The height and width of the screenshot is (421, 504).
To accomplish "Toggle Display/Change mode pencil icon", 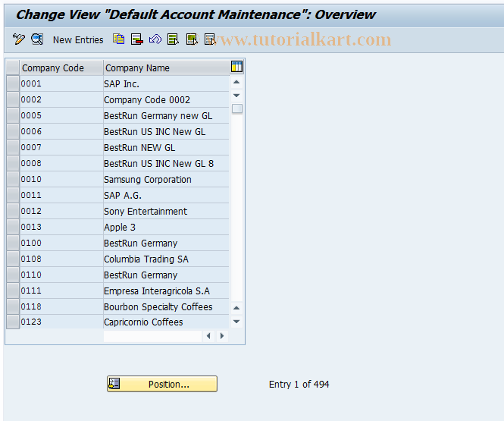I will [x=18, y=39].
